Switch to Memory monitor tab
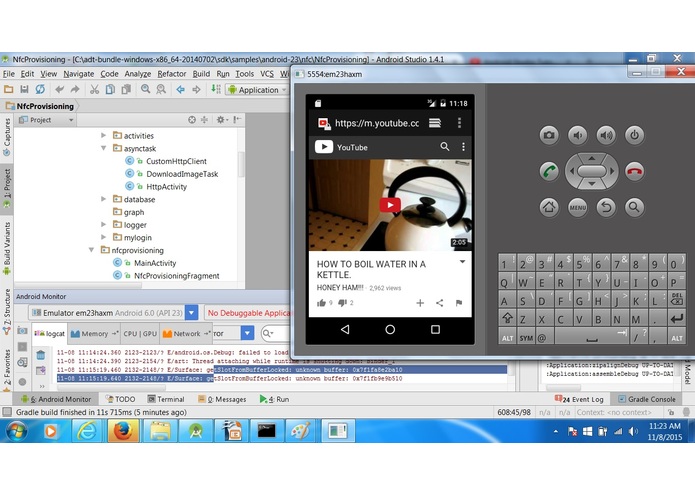The width and height of the screenshot is (695, 494). coord(94,333)
